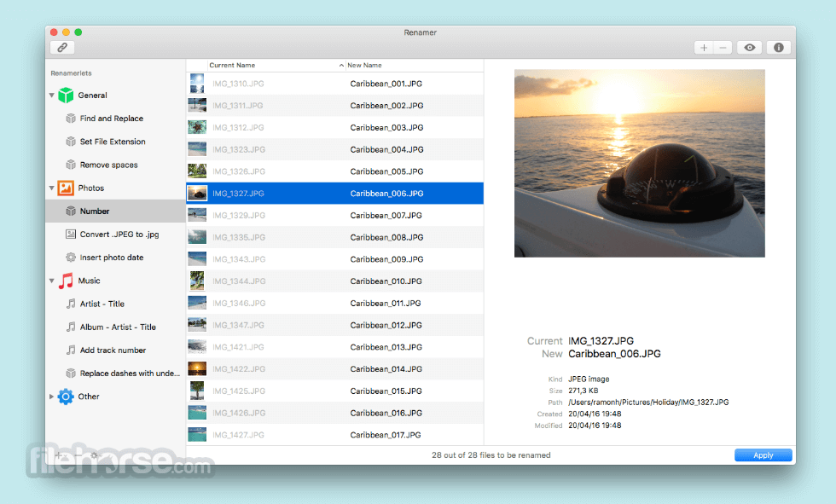
Task: Click the chain link toolbar icon
Action: (62, 48)
